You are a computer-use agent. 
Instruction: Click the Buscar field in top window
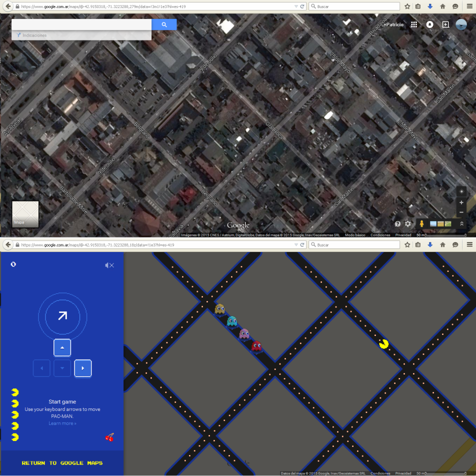tap(354, 6)
